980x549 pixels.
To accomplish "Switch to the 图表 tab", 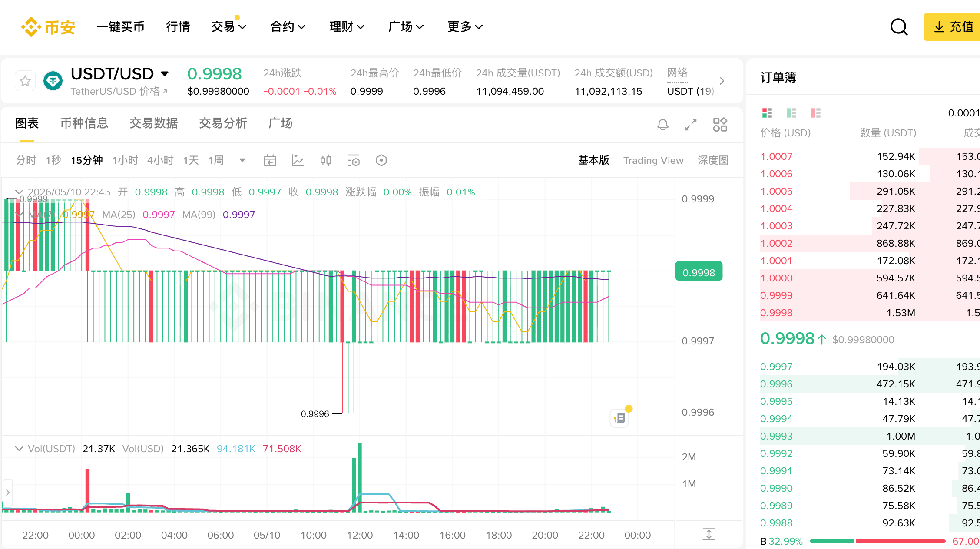I will click(x=27, y=123).
